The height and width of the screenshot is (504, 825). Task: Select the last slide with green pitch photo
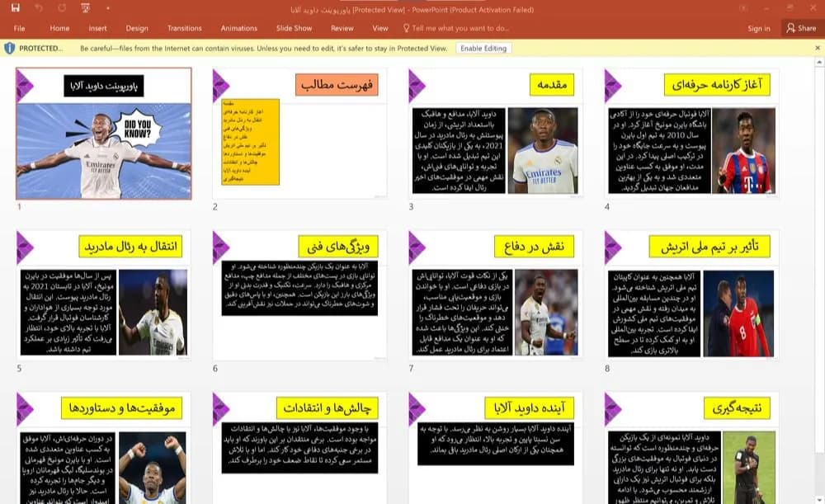point(692,448)
